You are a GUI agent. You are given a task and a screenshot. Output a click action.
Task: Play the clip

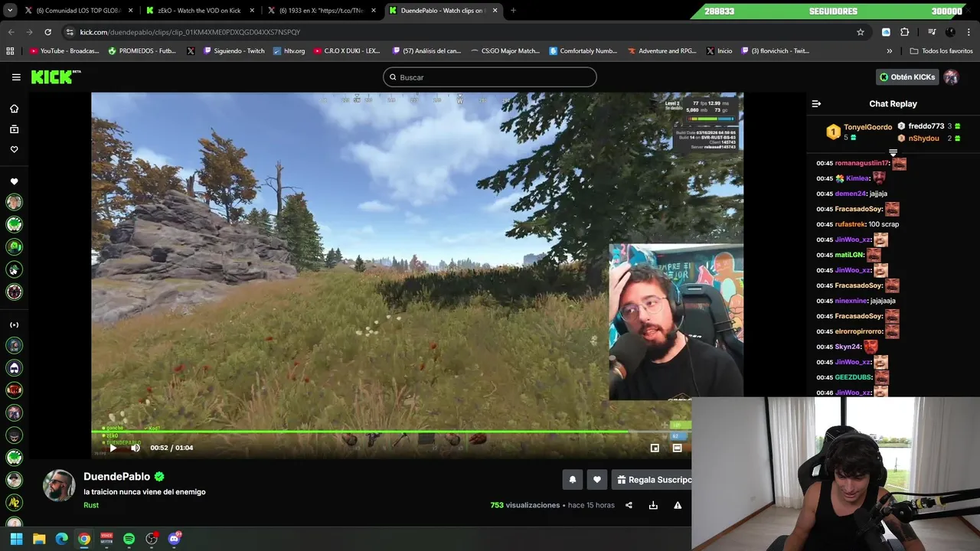(113, 448)
